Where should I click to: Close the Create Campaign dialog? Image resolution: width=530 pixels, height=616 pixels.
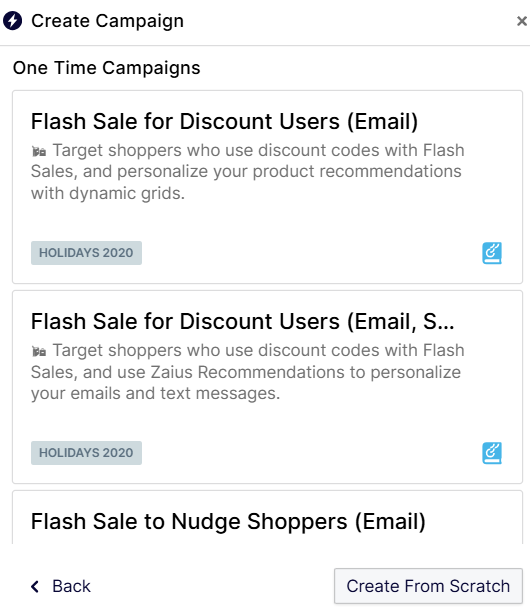[521, 21]
